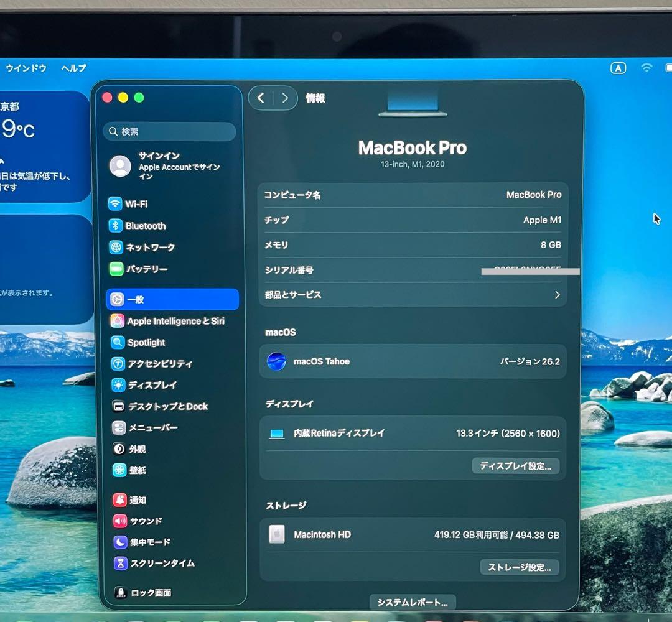
Task: Click the Macintosh HD drive icon
Action: click(x=276, y=534)
